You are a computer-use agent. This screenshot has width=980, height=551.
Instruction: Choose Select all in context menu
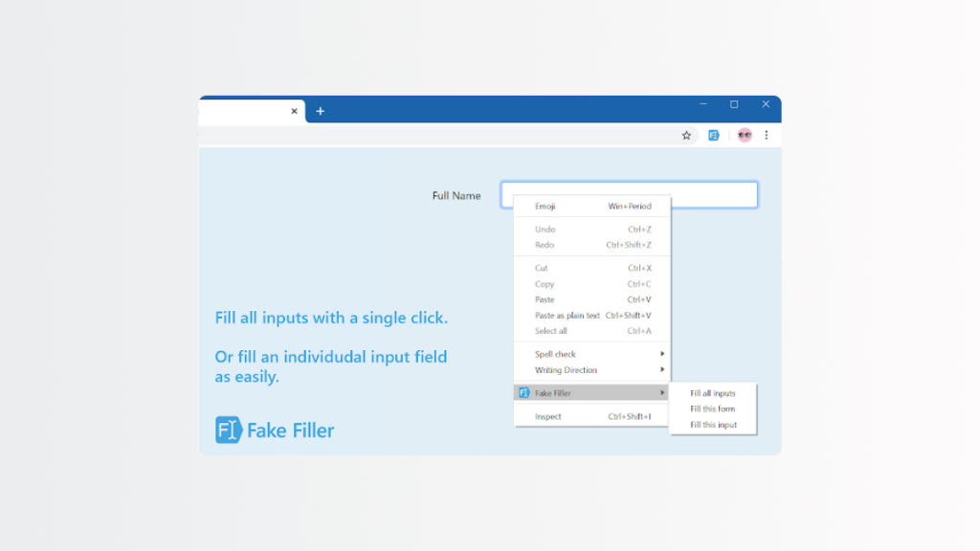pyautogui.click(x=592, y=331)
